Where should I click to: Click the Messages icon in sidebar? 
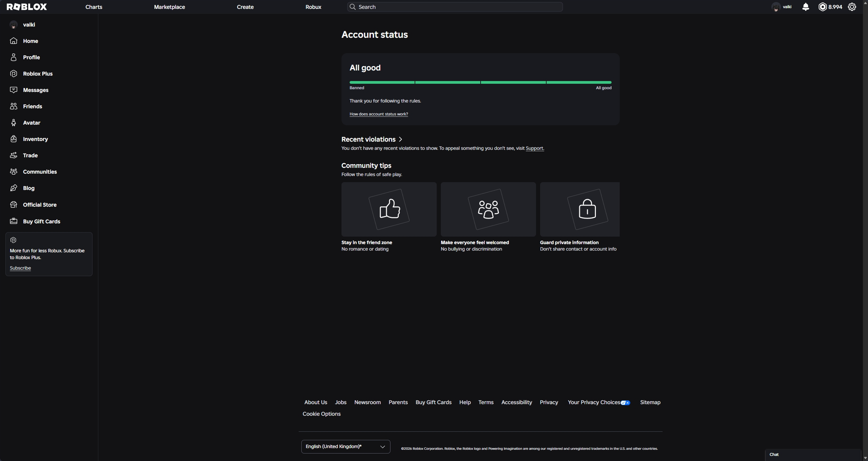(x=14, y=90)
